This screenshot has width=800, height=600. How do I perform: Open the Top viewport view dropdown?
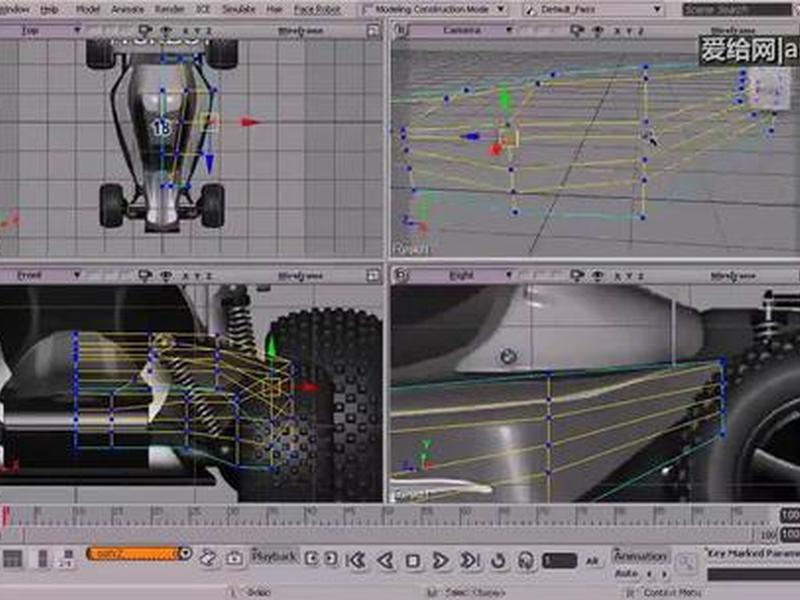(41, 30)
